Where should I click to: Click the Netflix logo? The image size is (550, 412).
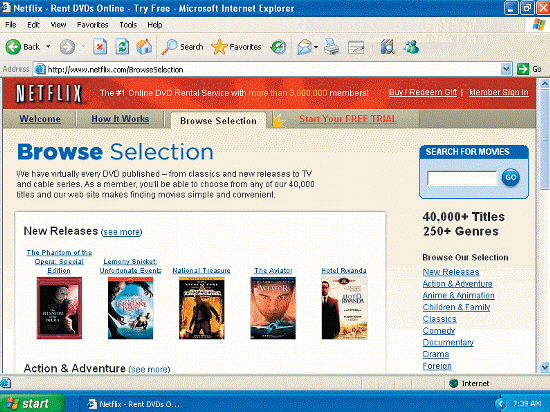click(x=49, y=93)
